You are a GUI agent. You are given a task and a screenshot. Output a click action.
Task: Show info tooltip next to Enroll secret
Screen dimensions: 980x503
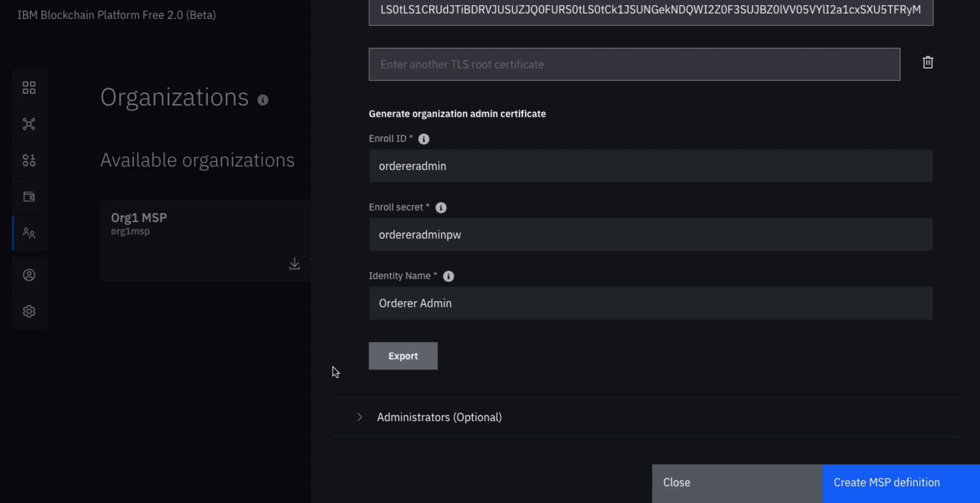[x=441, y=208]
